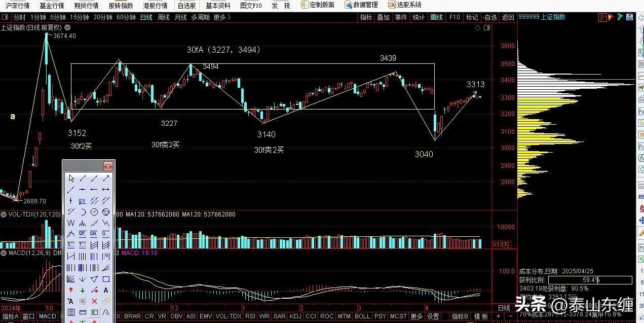Select the GA line tool

point(94,234)
